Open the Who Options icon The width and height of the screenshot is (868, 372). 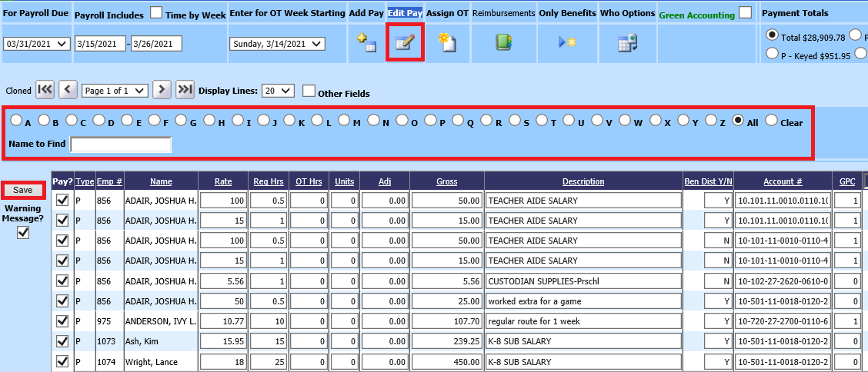click(628, 44)
